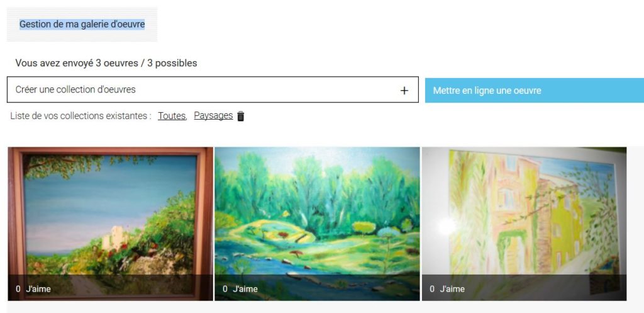Click the like count on the river painting
Image resolution: width=644 pixels, height=313 pixels.
(225, 289)
